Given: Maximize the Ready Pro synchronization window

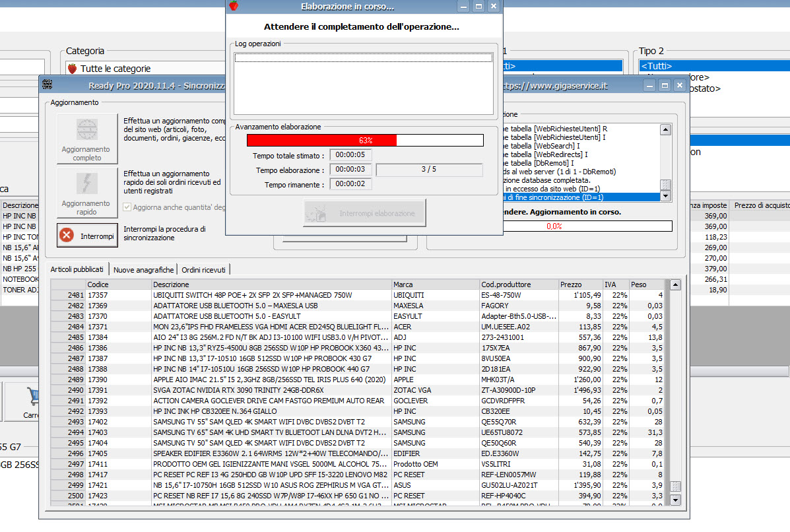Looking at the screenshot, I should click(x=665, y=86).
